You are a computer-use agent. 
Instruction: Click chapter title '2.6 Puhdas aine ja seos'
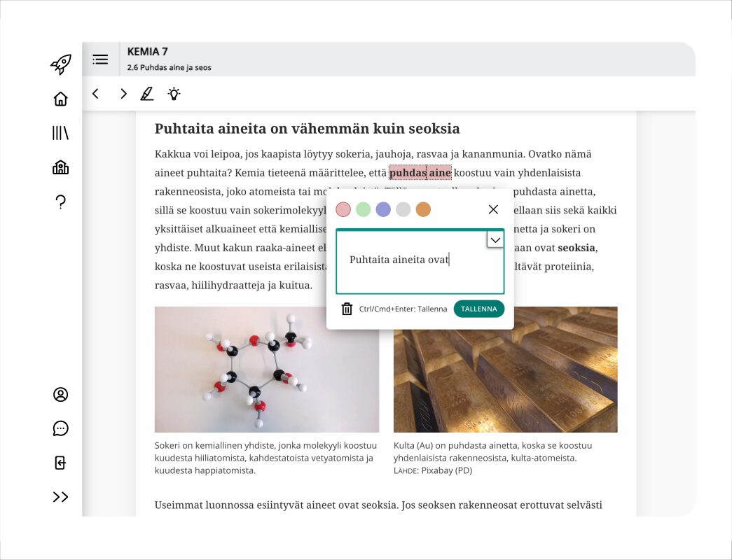[x=169, y=67]
